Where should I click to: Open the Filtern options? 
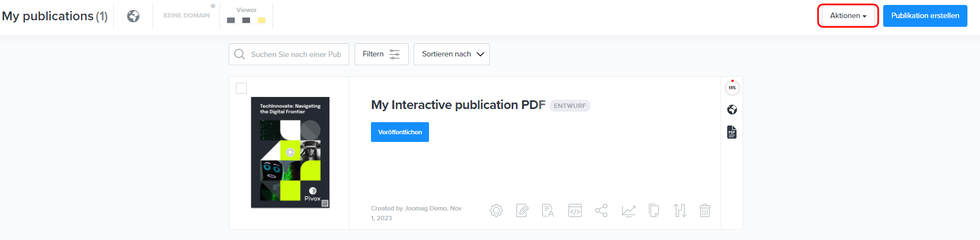tap(381, 54)
